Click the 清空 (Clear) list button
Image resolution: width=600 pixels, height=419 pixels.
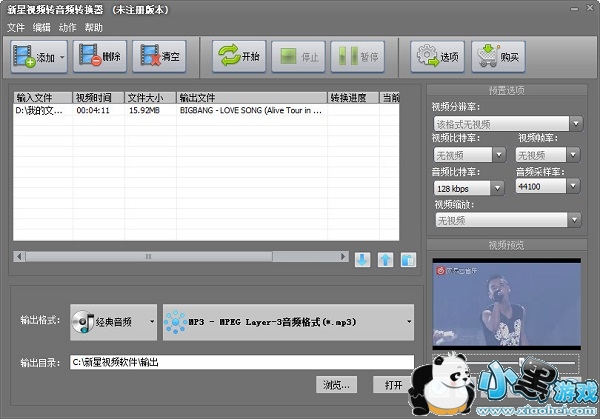point(164,57)
